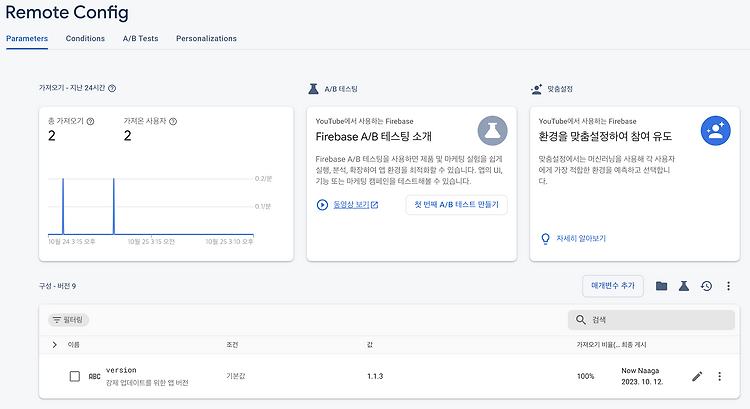This screenshot has width=750, height=409.
Task: Click the Now Naaga publisher text
Action: [640, 371]
